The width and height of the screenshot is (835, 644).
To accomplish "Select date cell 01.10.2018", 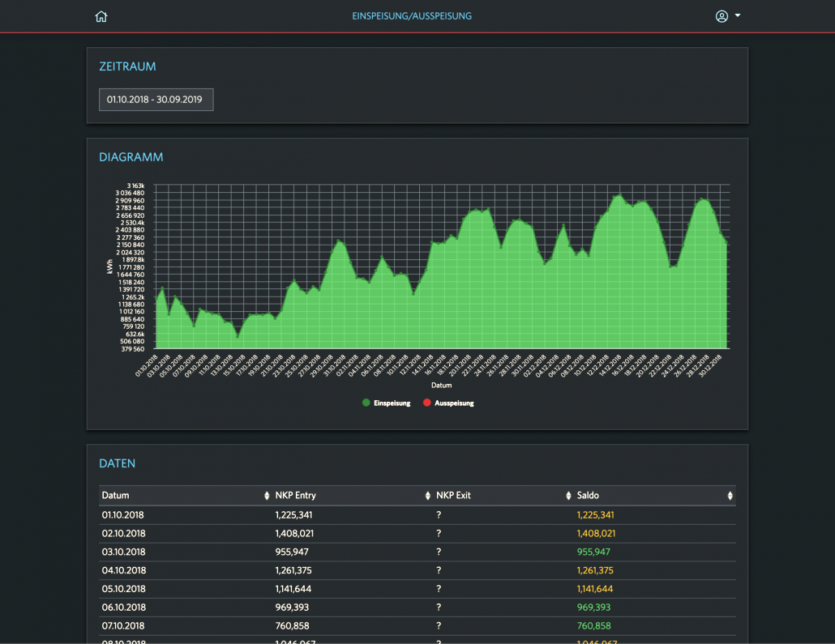I will click(123, 515).
